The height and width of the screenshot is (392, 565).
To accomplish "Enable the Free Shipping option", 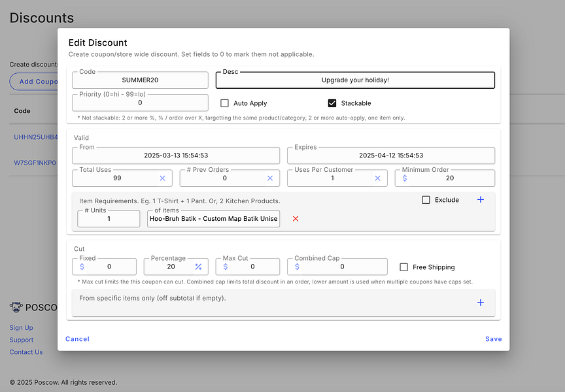I will [404, 267].
